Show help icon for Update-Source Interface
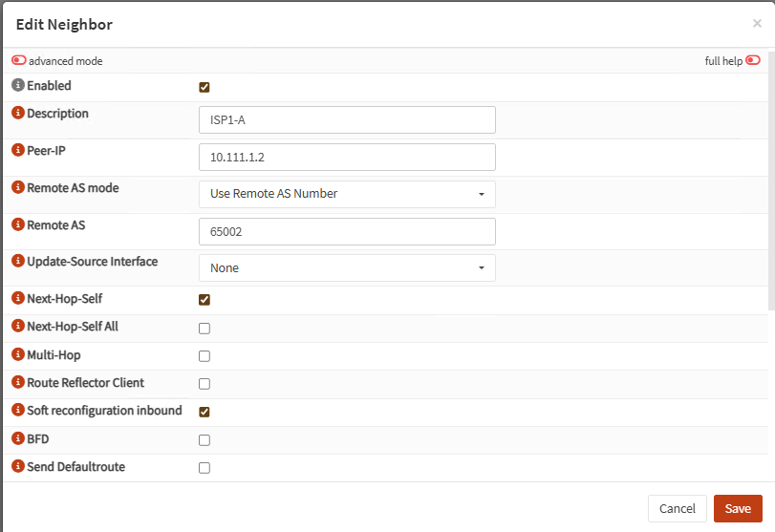This screenshot has width=775, height=532. point(17,262)
